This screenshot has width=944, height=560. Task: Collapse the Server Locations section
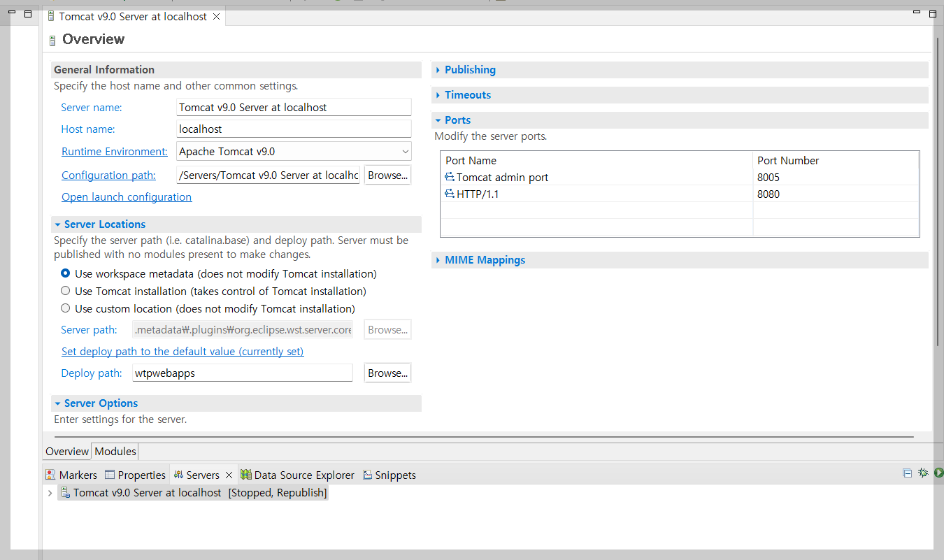tap(58, 224)
